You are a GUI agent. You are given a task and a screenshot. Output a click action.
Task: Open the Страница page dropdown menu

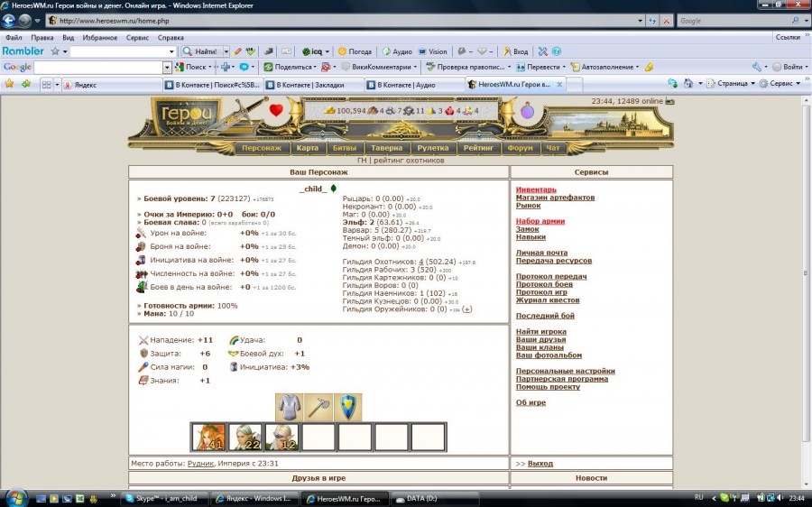pyautogui.click(x=731, y=83)
